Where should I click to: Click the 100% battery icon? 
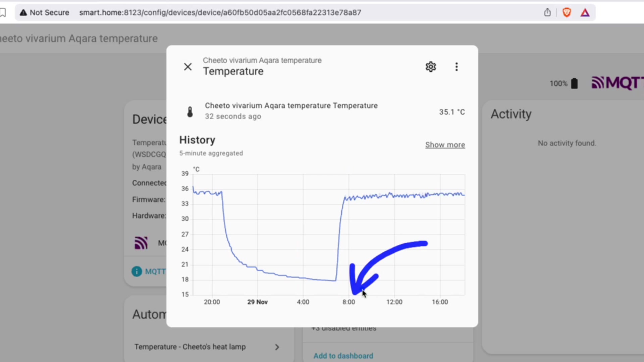tap(574, 83)
